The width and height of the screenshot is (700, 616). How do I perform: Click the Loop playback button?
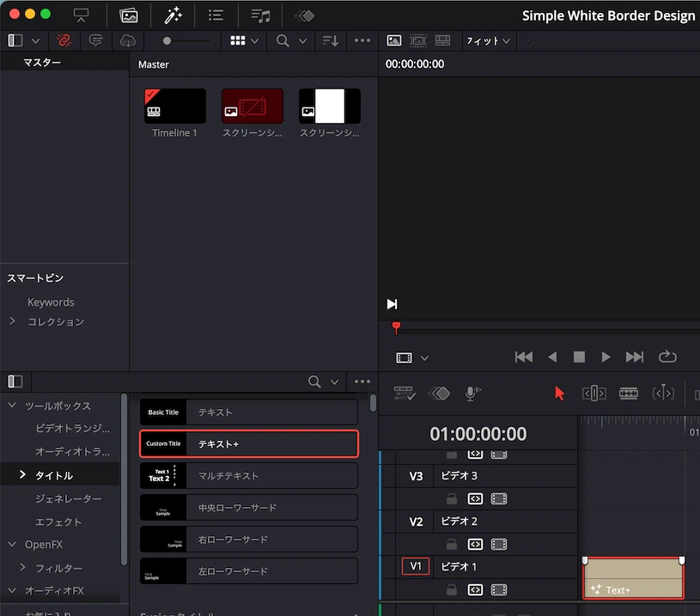667,357
